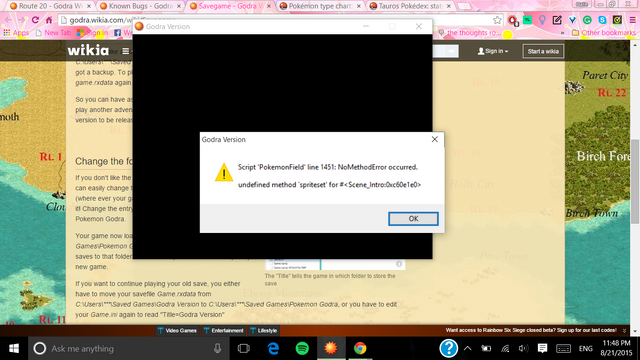Bookmark this page with the star icon
Image resolution: width=640 pixels, height=360 pixels.
click(x=497, y=20)
